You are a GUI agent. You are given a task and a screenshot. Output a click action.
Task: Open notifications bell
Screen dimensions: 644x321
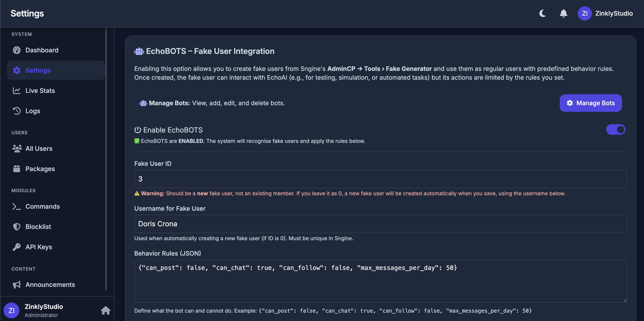tap(563, 13)
